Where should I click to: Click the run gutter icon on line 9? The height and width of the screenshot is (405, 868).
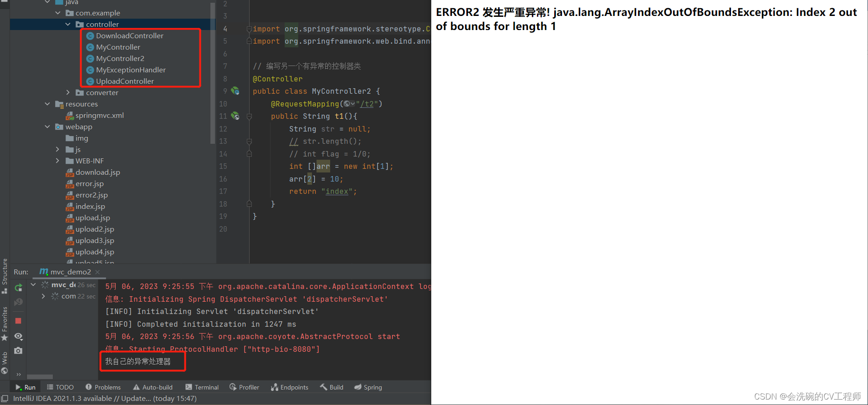[235, 91]
